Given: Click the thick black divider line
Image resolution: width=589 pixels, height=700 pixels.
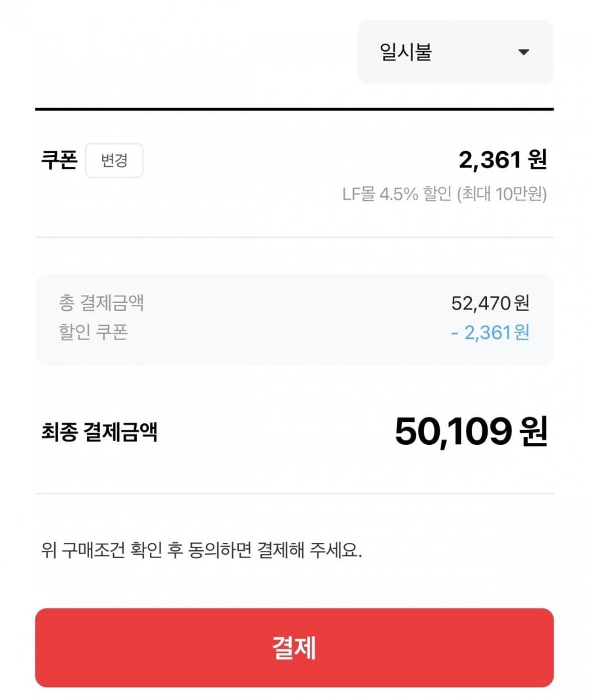Looking at the screenshot, I should (x=294, y=109).
